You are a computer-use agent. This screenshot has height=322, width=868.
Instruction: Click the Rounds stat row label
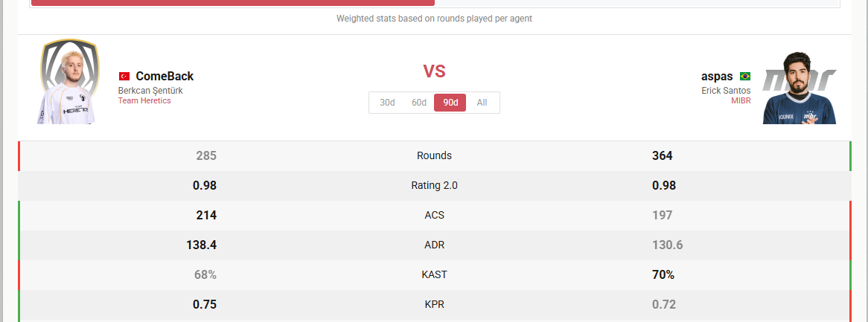(435, 156)
